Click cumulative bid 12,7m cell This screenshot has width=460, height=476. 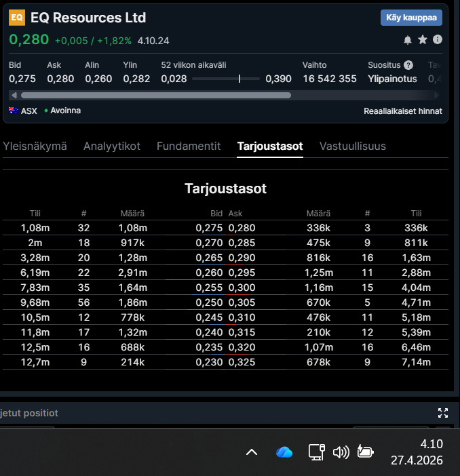(35, 362)
